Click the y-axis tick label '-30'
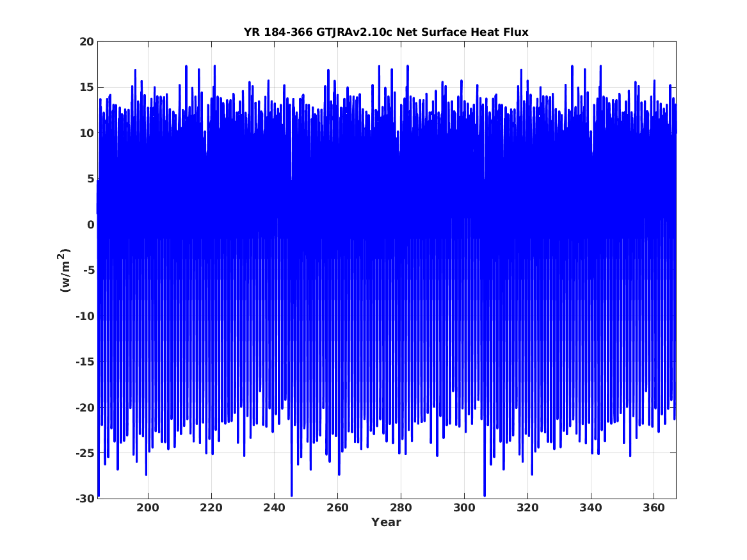Image resolution: width=747 pixels, height=560 pixels. click(84, 499)
